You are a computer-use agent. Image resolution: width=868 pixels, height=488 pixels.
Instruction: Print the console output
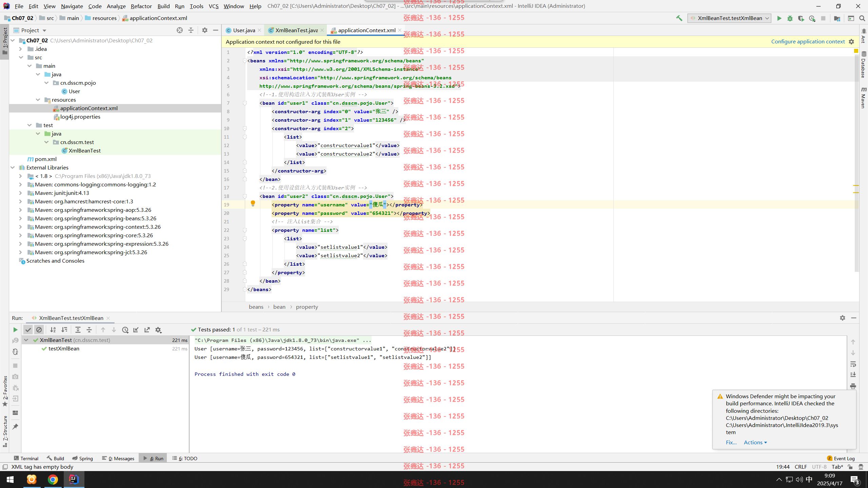[x=853, y=386]
